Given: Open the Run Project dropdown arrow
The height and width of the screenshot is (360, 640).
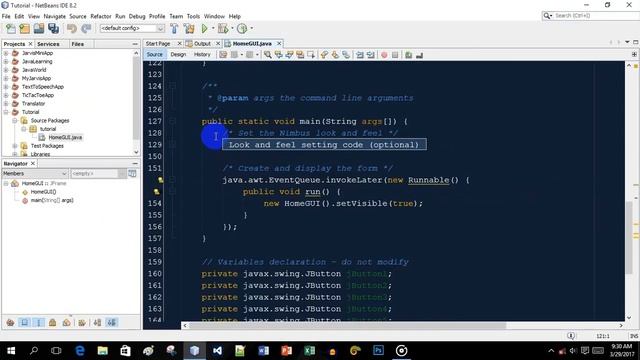Looking at the screenshot, I should [x=213, y=29].
